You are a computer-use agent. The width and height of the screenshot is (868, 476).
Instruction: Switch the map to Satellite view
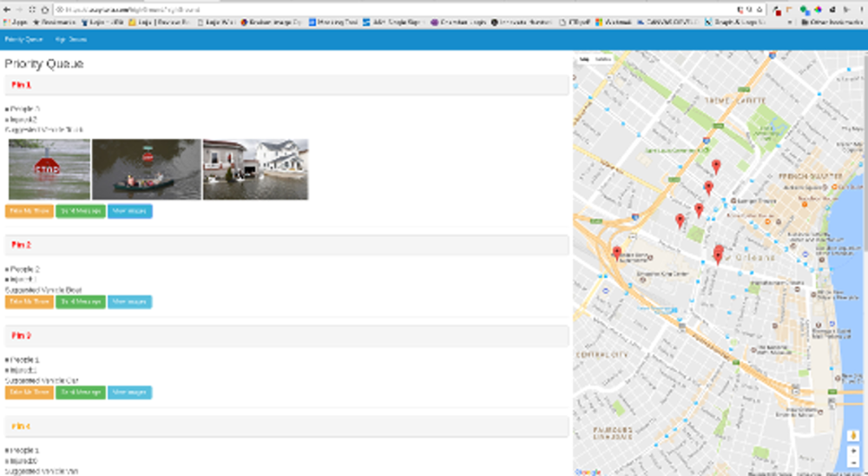[x=603, y=59]
